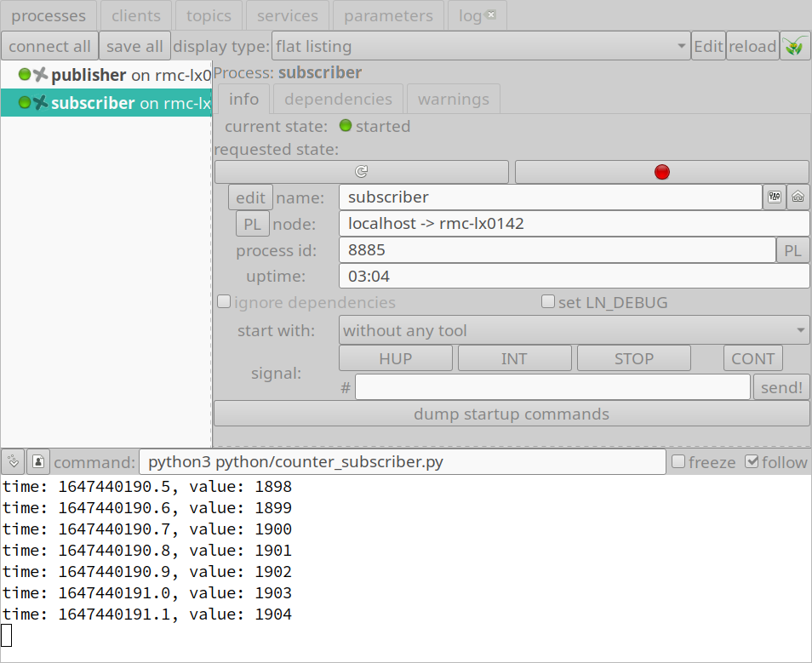Click the restart process arrow button
The image size is (812, 663).
coord(362,171)
